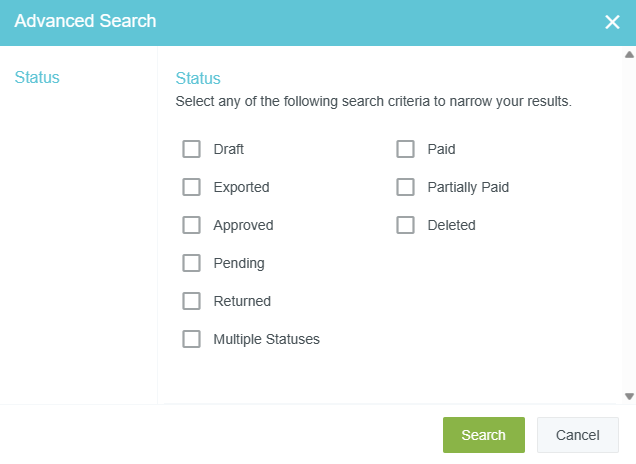The height and width of the screenshot is (464, 636).
Task: Enable the Exported status checkbox
Action: pos(191,187)
